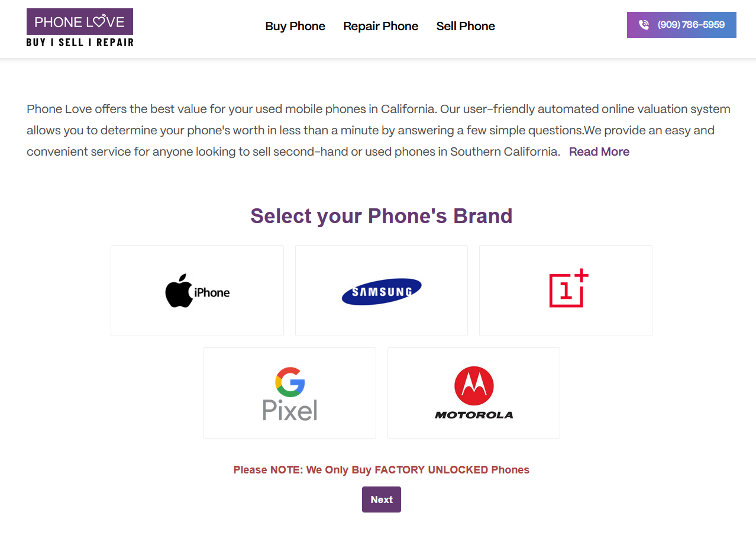756x535 pixels.
Task: Click the MOTOROLA wordmark text
Action: pos(474,415)
